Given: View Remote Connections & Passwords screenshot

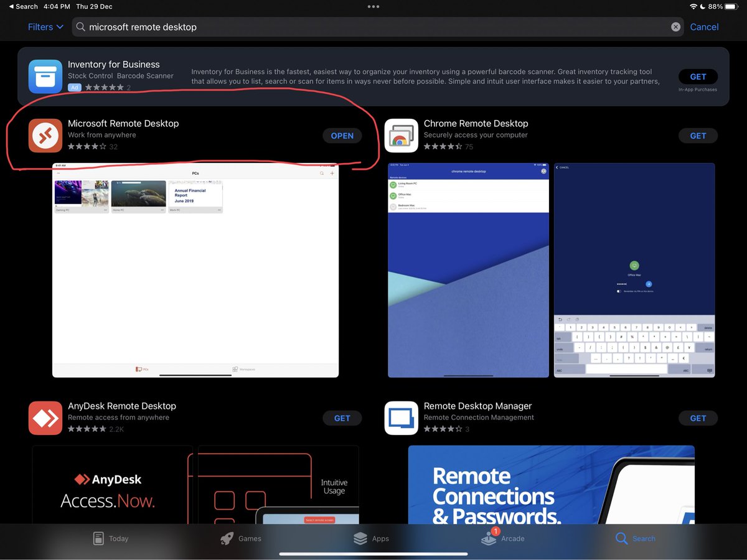Looking at the screenshot, I should tap(552, 485).
